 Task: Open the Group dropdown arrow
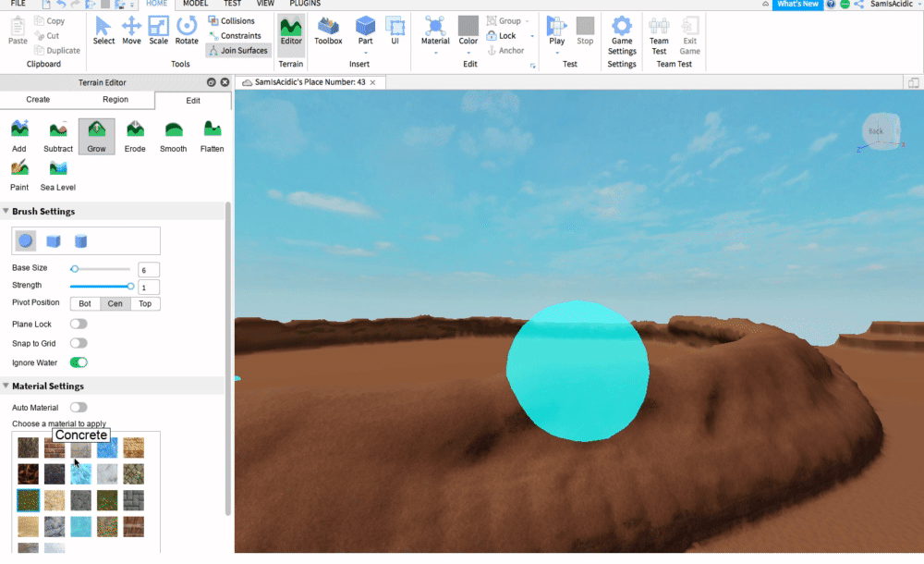click(528, 21)
